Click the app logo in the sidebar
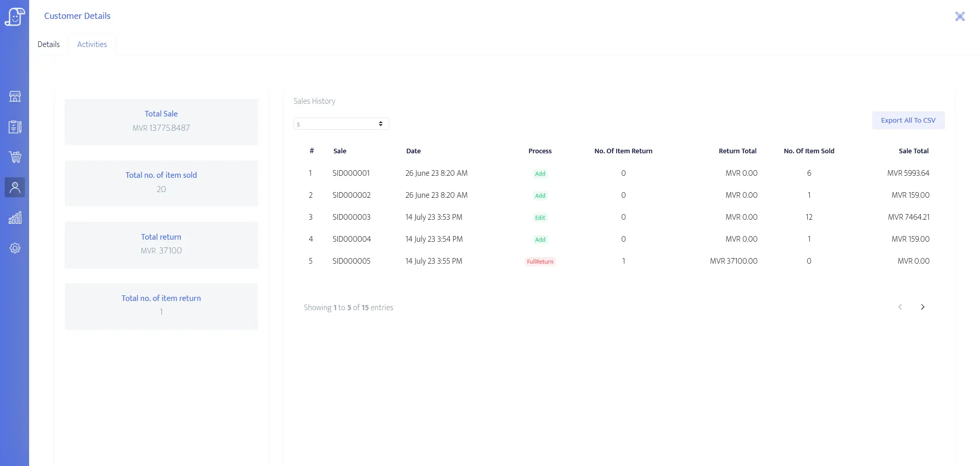 [x=14, y=16]
